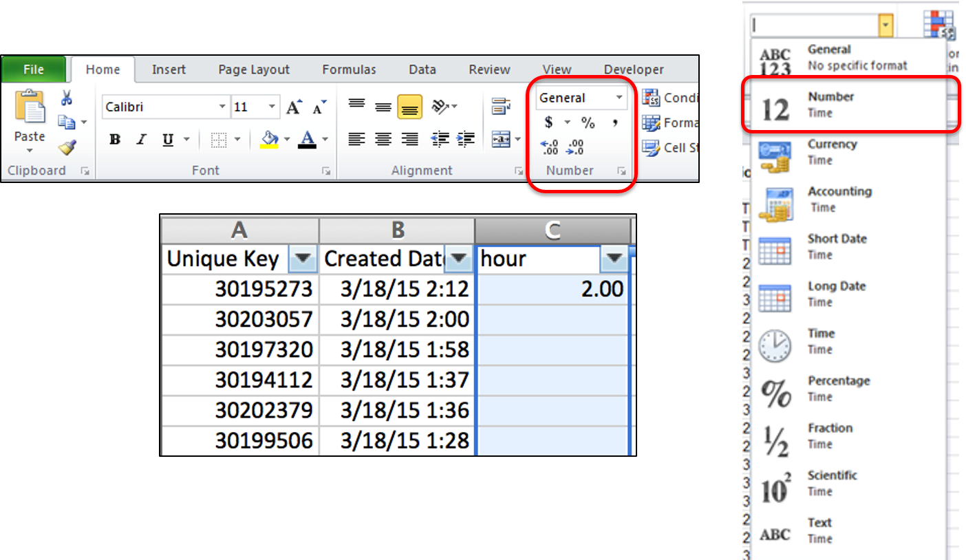This screenshot has width=966, height=560.
Task: Switch to the Formulas ribbon tab
Action: click(349, 69)
